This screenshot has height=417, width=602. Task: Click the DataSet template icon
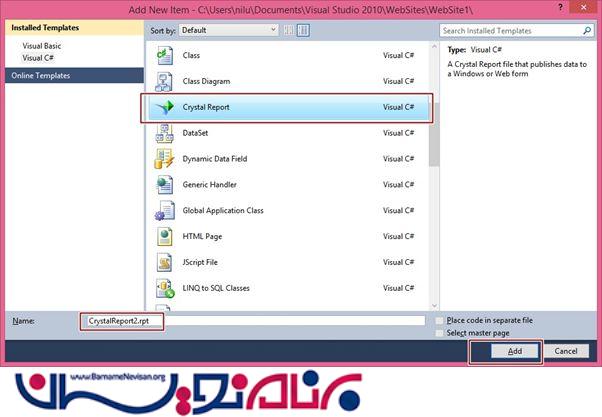pos(165,133)
